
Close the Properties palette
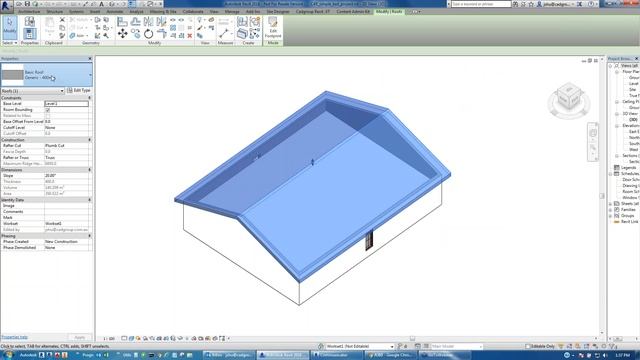(x=90, y=59)
